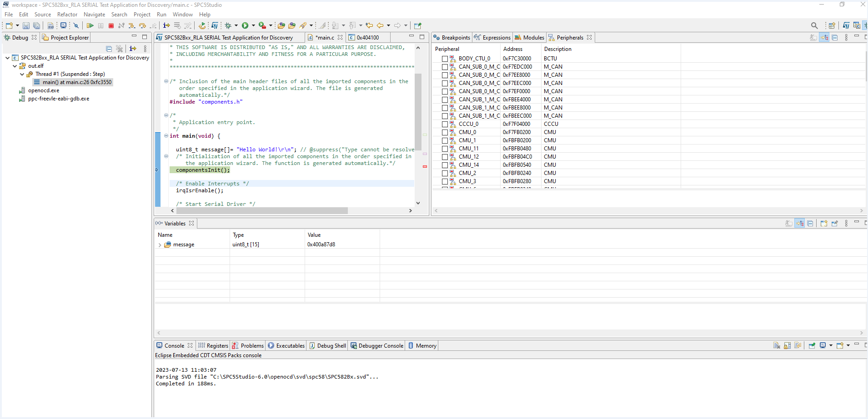The width and height of the screenshot is (868, 419).
Task: Terminate the debug session with the red stop icon
Action: 112,25
